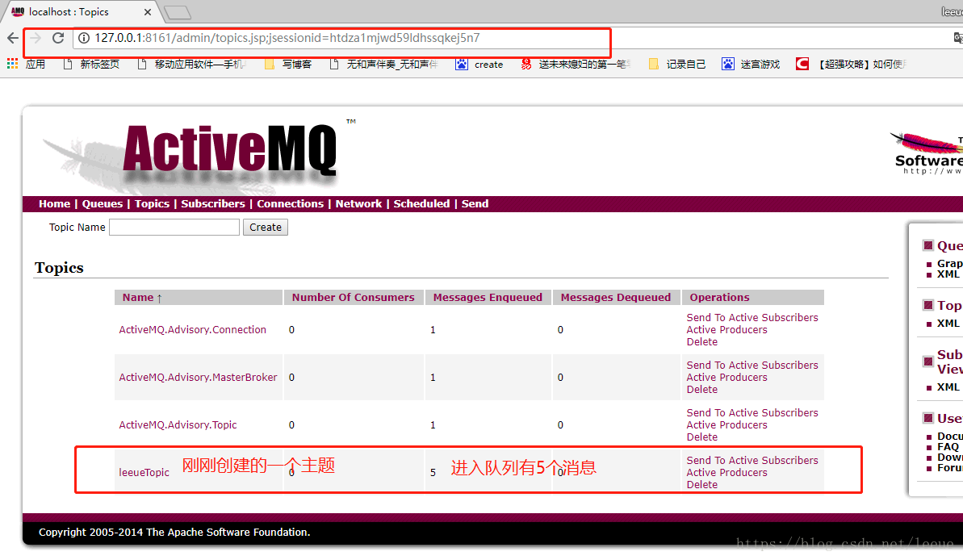Delete the ActiveMQ.Advisory.MasterBroker topic
This screenshot has width=963, height=560.
tap(702, 389)
